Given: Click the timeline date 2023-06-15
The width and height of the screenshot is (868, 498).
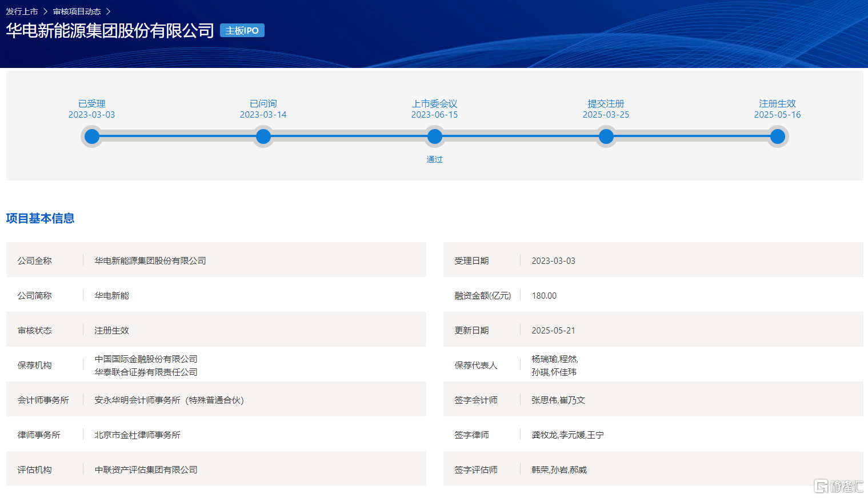Looking at the screenshot, I should tap(435, 115).
